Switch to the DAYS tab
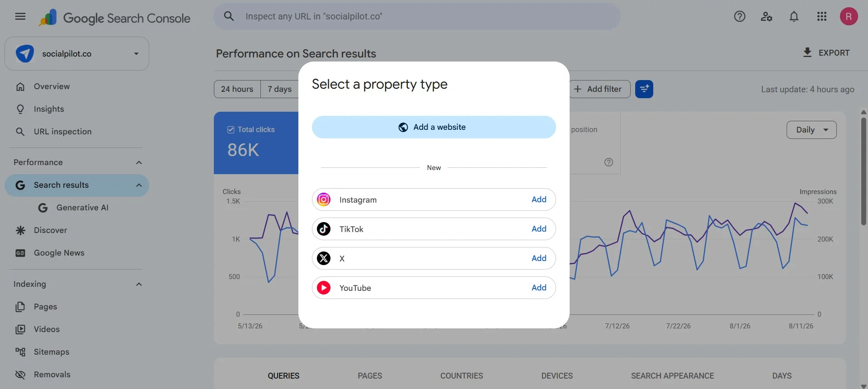The width and height of the screenshot is (868, 389). pyautogui.click(x=782, y=376)
